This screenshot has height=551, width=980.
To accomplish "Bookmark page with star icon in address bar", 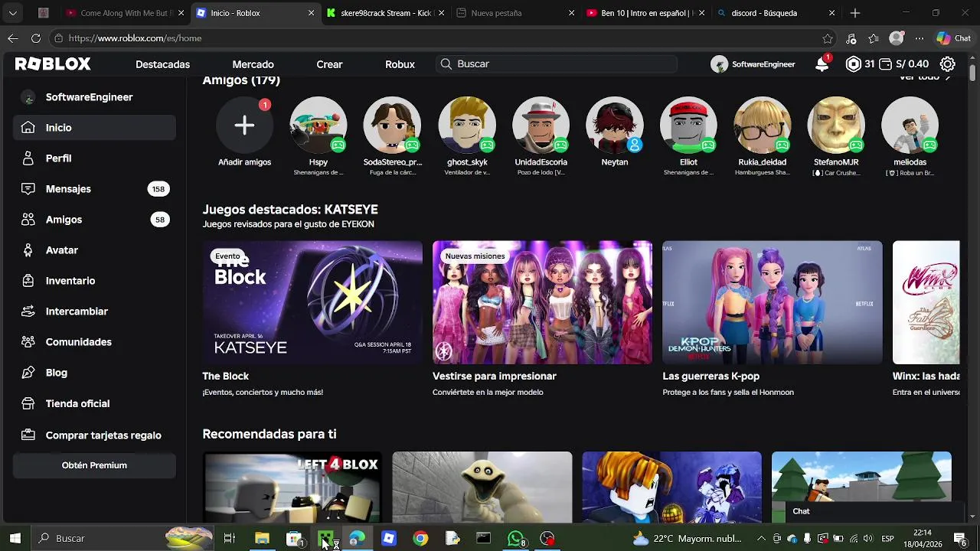I will (x=828, y=38).
